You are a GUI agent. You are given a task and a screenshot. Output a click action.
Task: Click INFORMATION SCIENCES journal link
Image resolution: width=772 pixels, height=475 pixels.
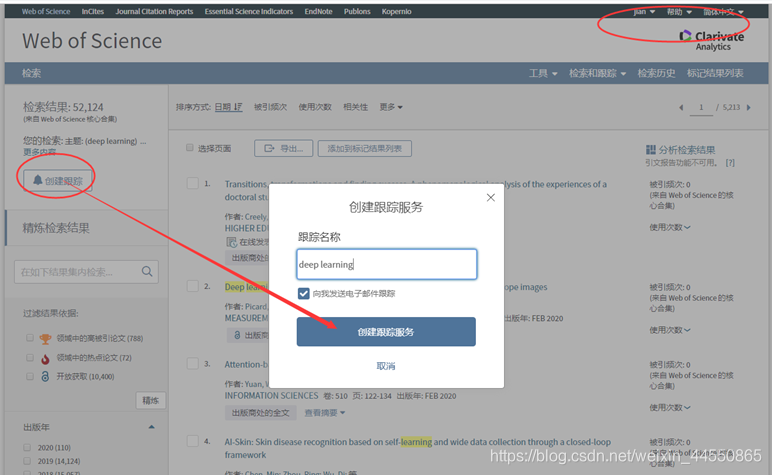click(x=271, y=396)
